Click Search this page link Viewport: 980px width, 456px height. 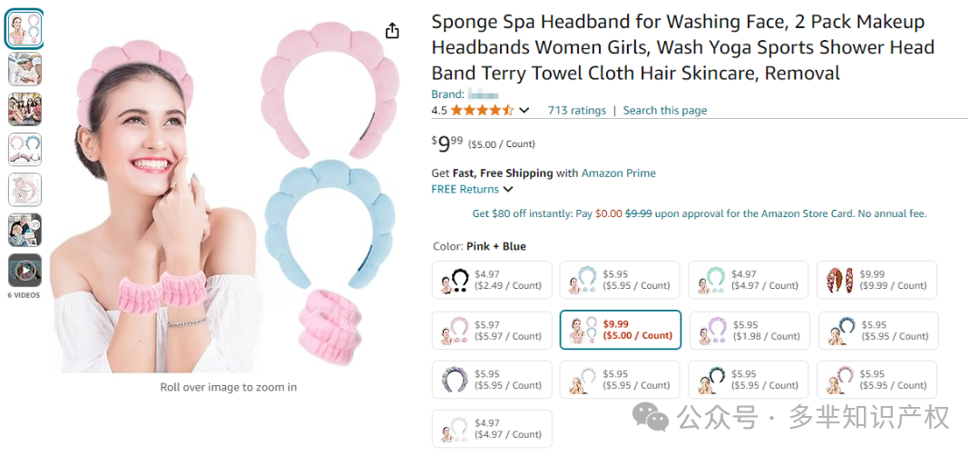pos(665,111)
